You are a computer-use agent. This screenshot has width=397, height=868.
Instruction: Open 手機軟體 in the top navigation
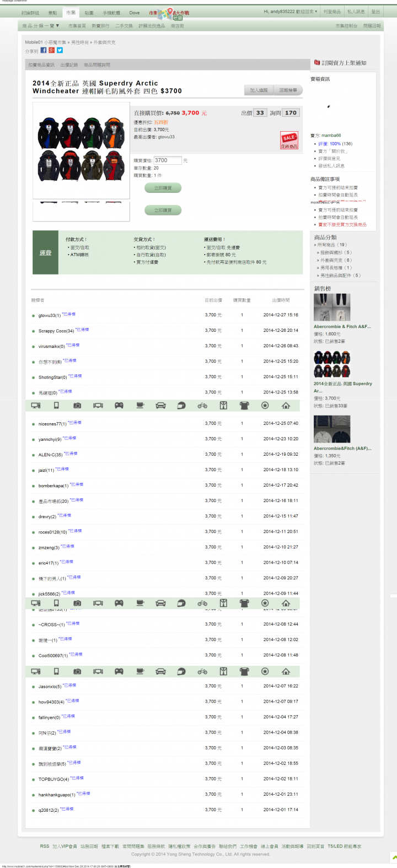pyautogui.click(x=111, y=12)
